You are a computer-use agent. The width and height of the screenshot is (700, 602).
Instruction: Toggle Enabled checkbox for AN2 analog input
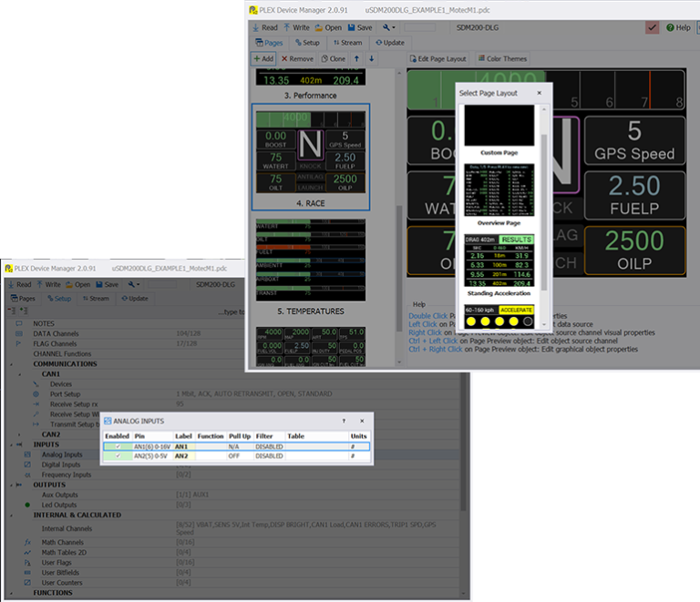point(118,456)
